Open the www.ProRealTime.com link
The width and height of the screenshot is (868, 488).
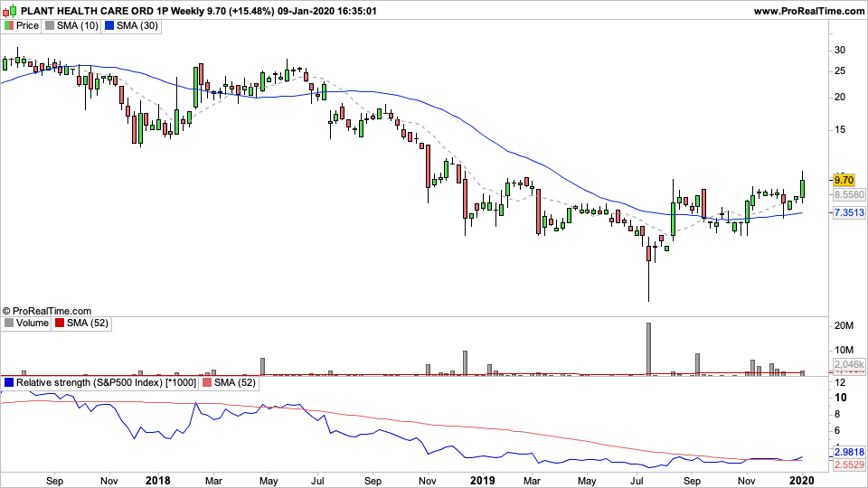(808, 11)
